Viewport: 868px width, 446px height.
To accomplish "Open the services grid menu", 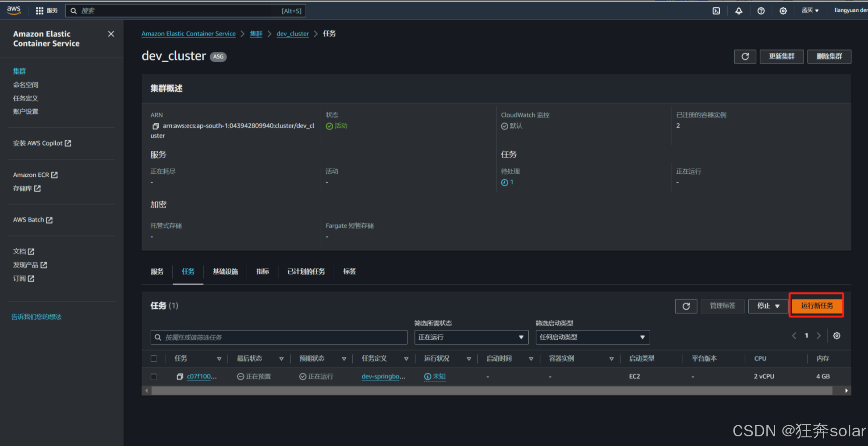I will point(46,11).
